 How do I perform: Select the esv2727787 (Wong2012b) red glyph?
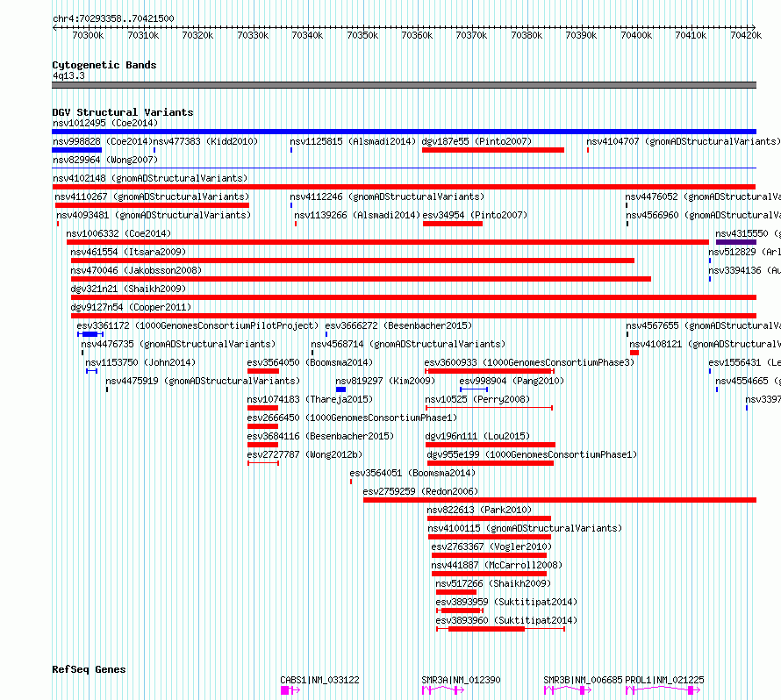point(263,463)
